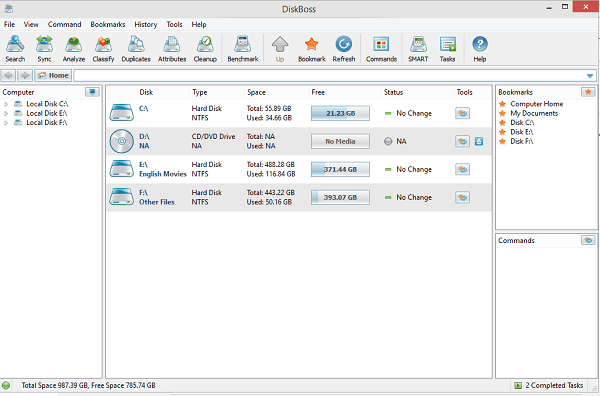
Task: Open the address bar dropdown arrow
Action: coord(590,76)
